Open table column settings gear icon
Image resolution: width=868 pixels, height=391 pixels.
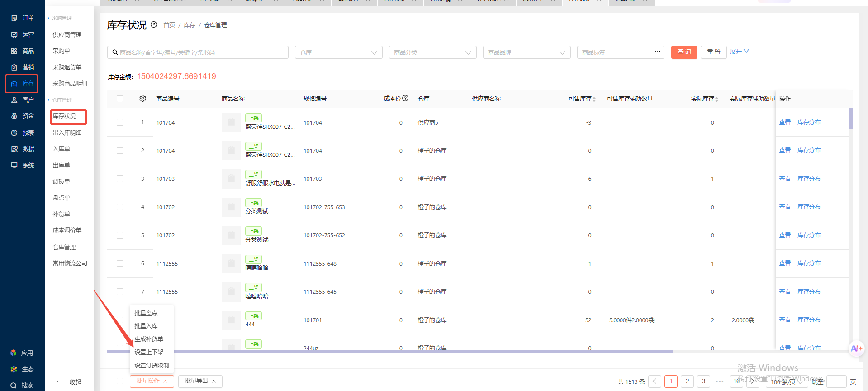142,99
